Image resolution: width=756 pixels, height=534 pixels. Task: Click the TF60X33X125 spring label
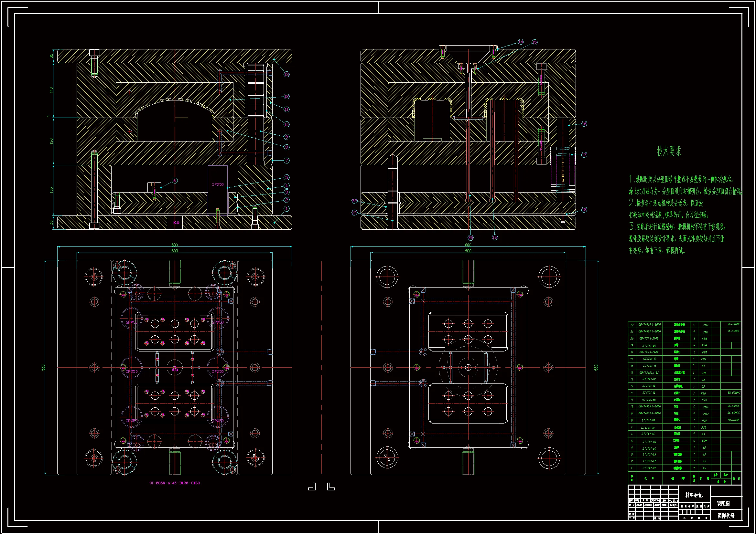(x=563, y=170)
